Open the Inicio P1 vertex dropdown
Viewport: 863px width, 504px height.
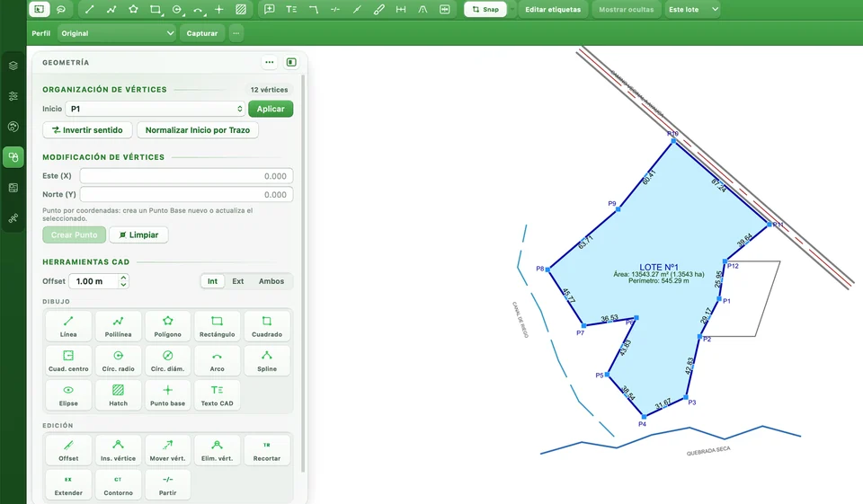tap(156, 109)
